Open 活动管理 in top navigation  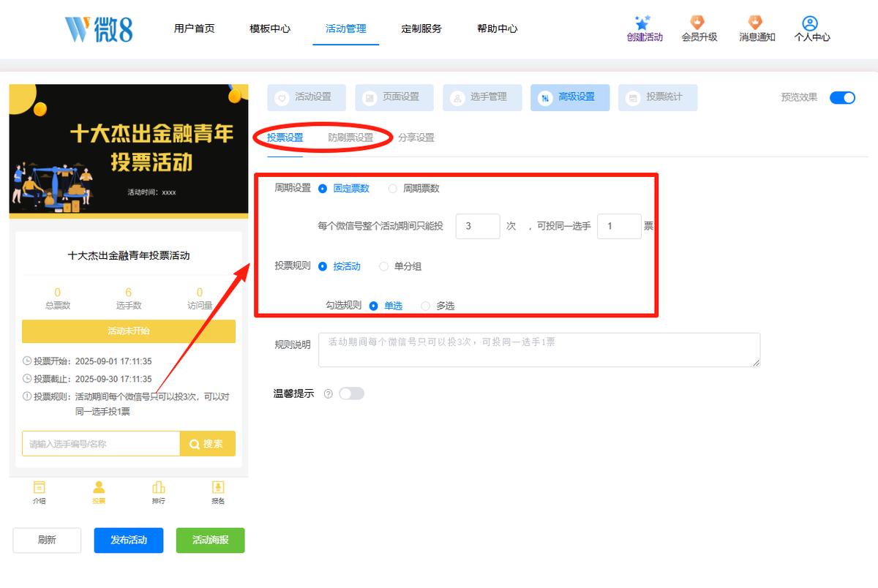(346, 29)
